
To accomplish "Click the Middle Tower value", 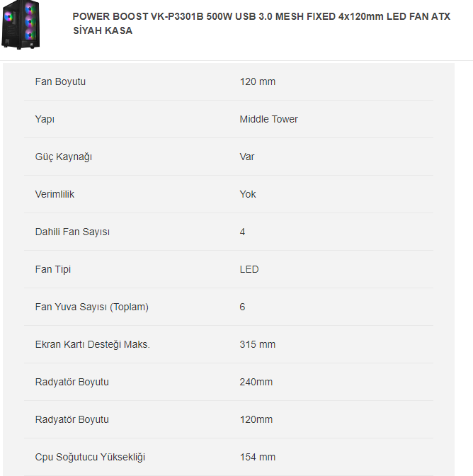I will 268,119.
